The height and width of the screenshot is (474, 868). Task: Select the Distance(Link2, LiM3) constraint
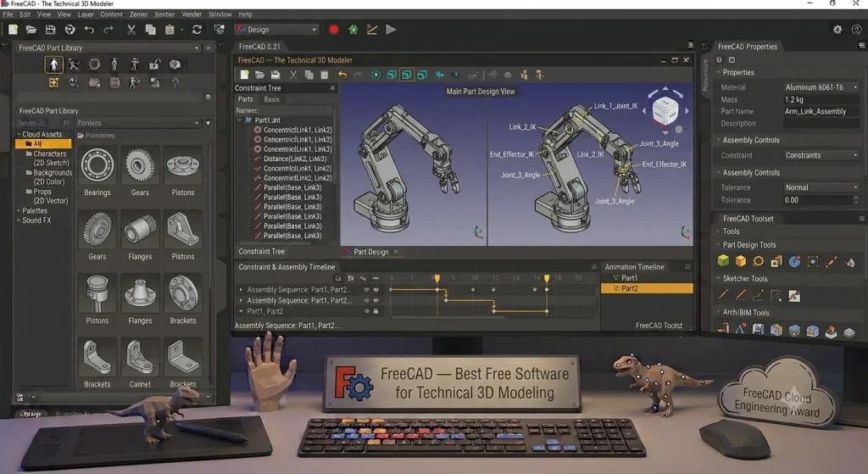point(294,159)
